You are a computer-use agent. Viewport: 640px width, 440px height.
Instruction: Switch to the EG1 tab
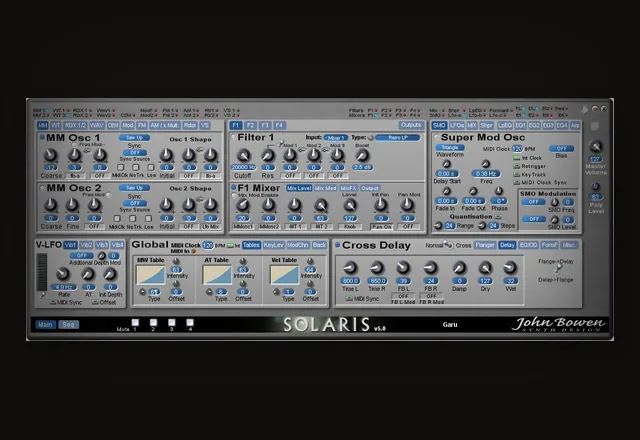[x=520, y=125]
